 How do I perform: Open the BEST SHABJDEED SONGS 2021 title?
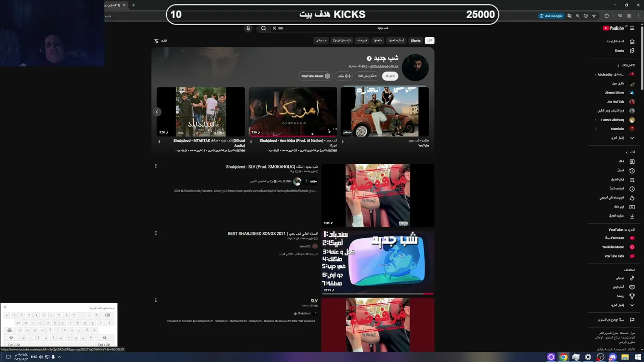click(273, 234)
